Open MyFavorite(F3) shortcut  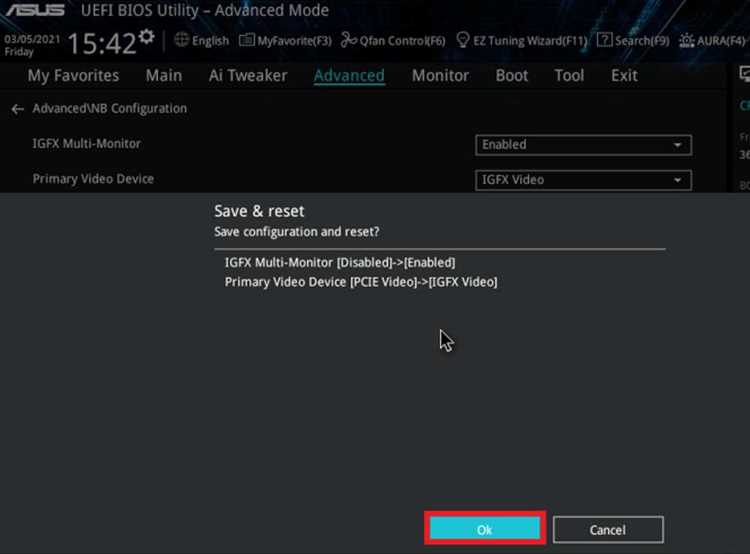(285, 41)
